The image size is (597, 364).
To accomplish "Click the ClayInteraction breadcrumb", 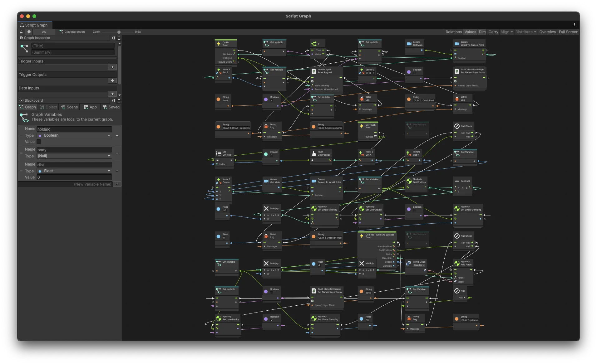I will pos(72,32).
